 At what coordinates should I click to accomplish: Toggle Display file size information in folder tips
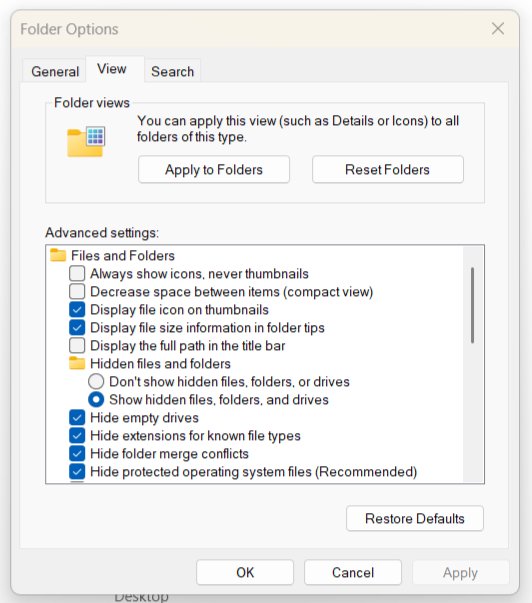(77, 328)
